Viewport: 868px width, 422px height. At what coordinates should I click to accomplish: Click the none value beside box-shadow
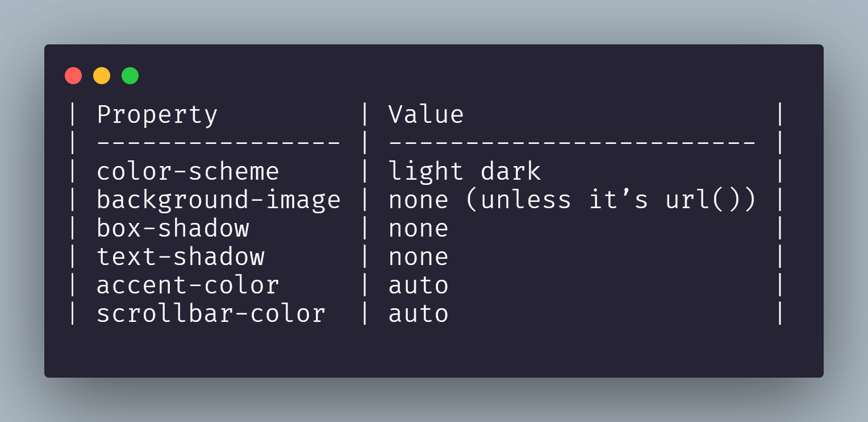pos(418,228)
